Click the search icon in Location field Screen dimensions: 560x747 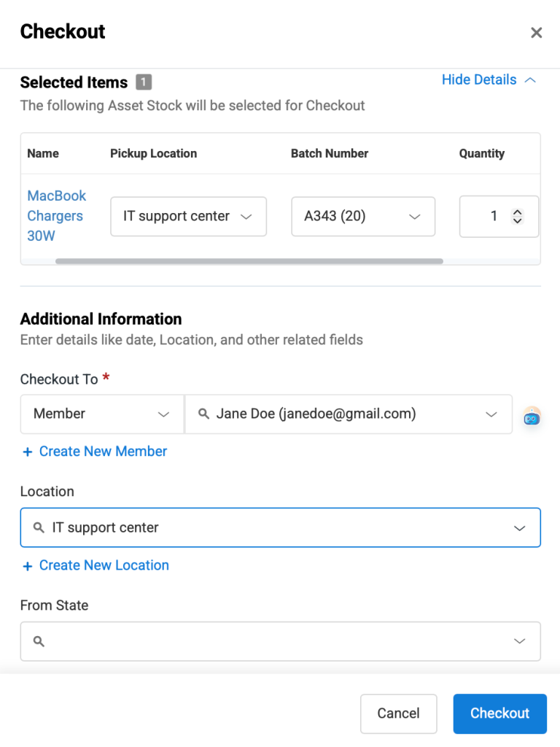click(39, 527)
